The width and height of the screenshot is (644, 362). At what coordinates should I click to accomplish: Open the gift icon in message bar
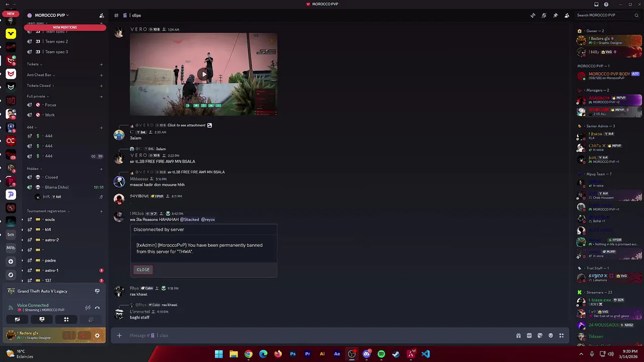518,335
